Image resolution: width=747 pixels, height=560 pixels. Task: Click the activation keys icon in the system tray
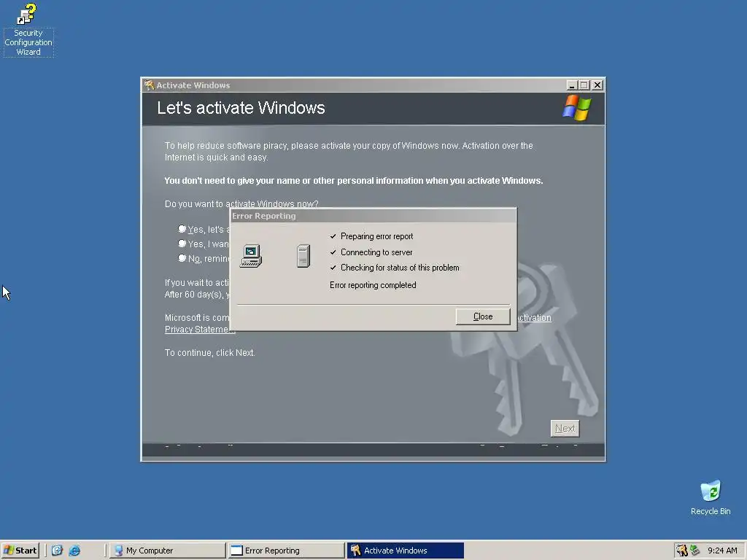pos(682,550)
